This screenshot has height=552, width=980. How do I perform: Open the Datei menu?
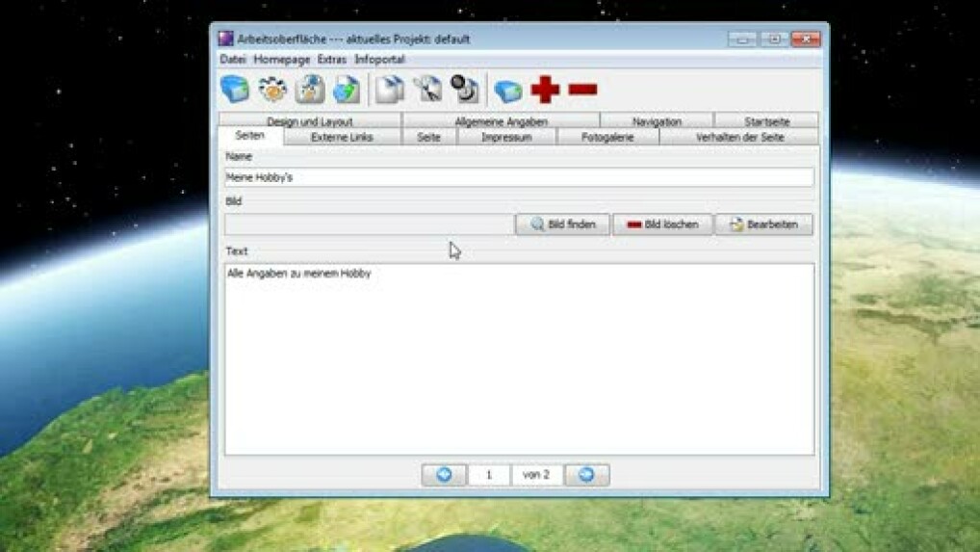[233, 60]
